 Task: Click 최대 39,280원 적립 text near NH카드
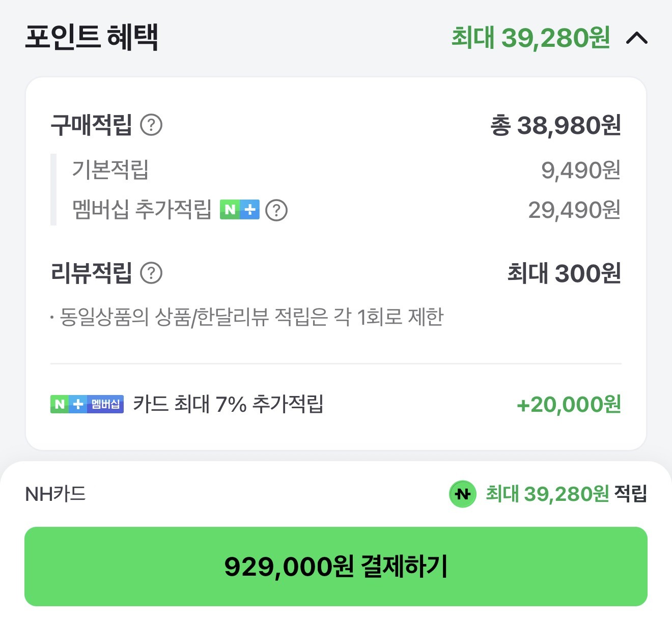tap(566, 494)
